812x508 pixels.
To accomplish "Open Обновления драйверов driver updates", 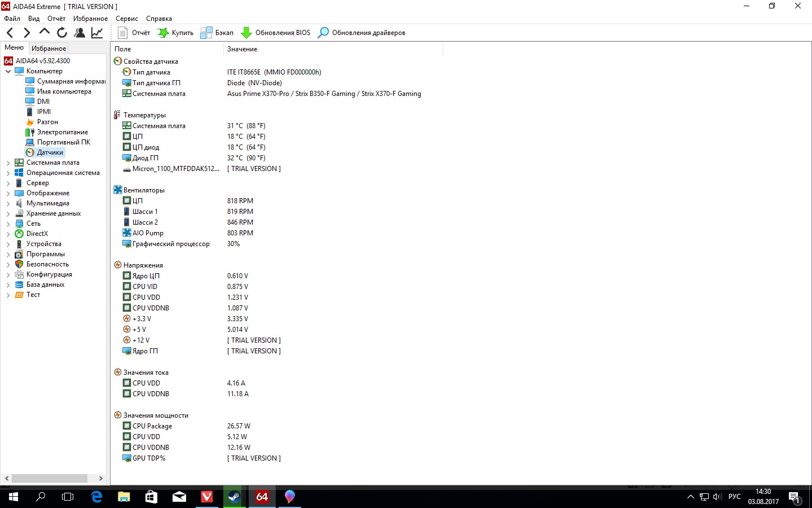I will pos(361,33).
